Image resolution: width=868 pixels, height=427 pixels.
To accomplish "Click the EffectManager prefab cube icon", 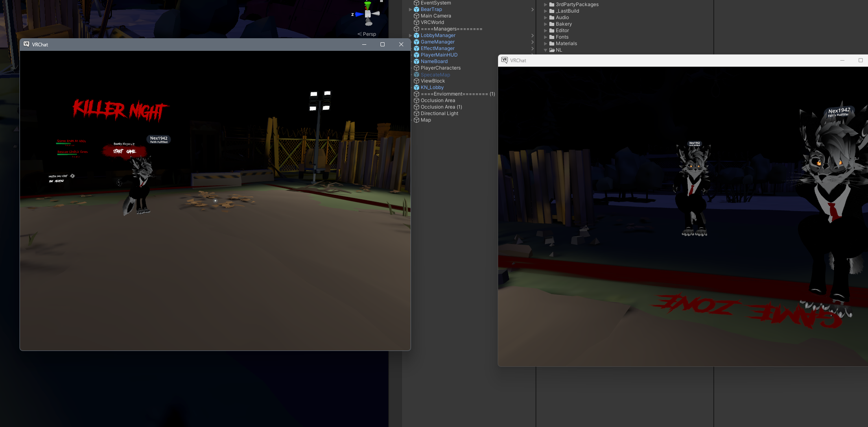I will tap(416, 48).
